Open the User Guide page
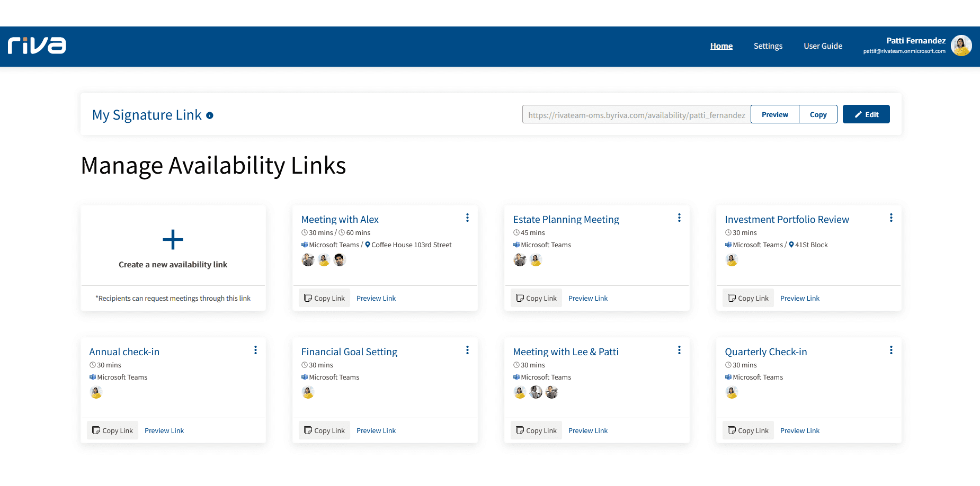980x486 pixels. [x=823, y=46]
